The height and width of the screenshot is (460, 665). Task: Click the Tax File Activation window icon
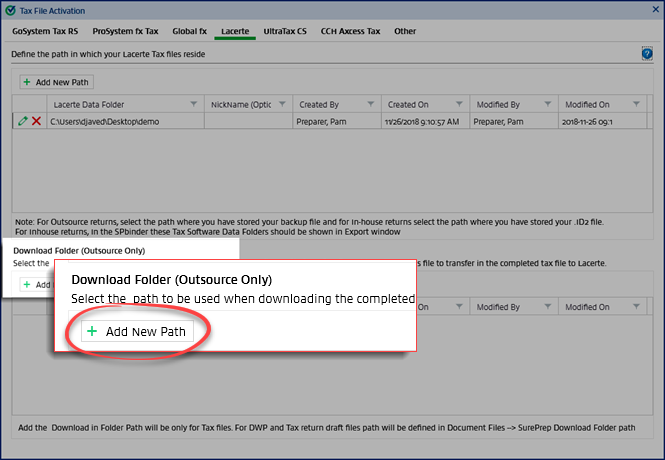coord(10,10)
